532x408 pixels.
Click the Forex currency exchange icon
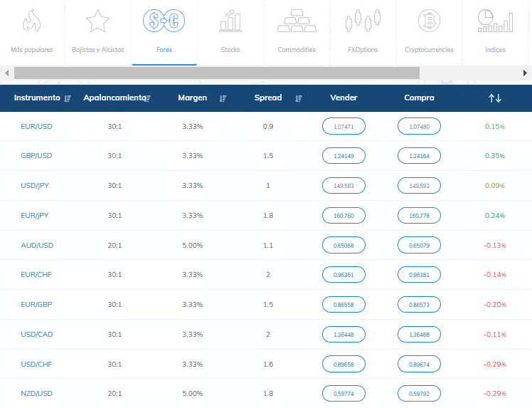164,21
